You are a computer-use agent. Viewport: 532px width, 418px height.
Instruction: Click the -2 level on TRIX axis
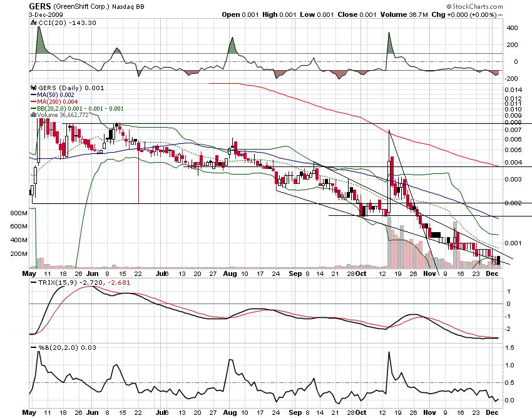tap(508, 329)
